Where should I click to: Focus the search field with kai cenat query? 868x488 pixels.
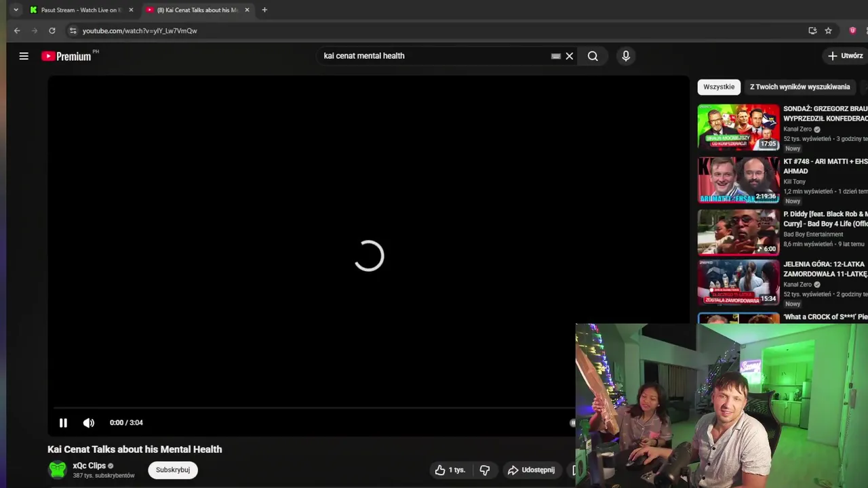(434, 56)
